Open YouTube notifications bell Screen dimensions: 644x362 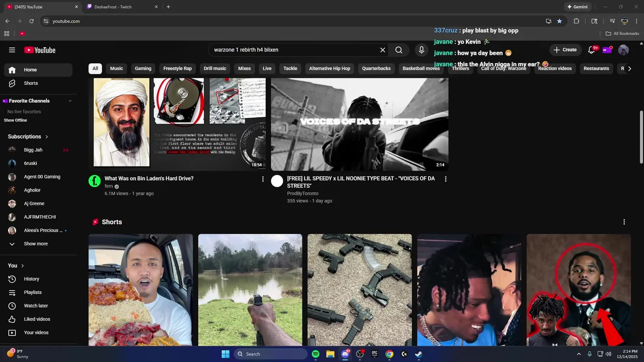[592, 50]
